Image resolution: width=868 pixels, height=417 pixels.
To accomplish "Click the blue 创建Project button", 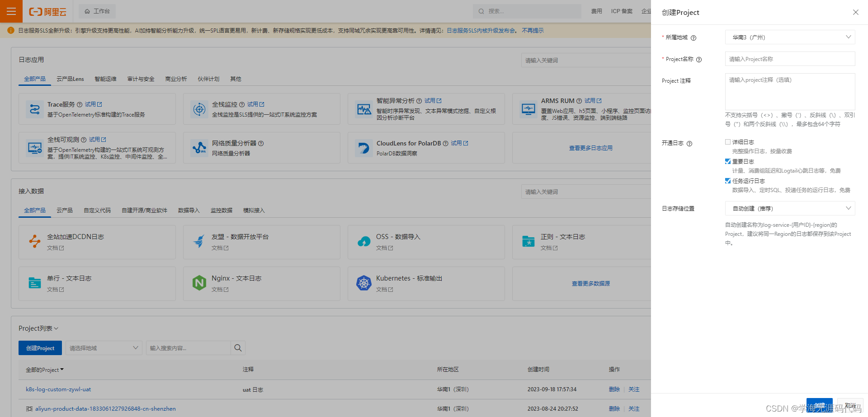I will 40,348.
